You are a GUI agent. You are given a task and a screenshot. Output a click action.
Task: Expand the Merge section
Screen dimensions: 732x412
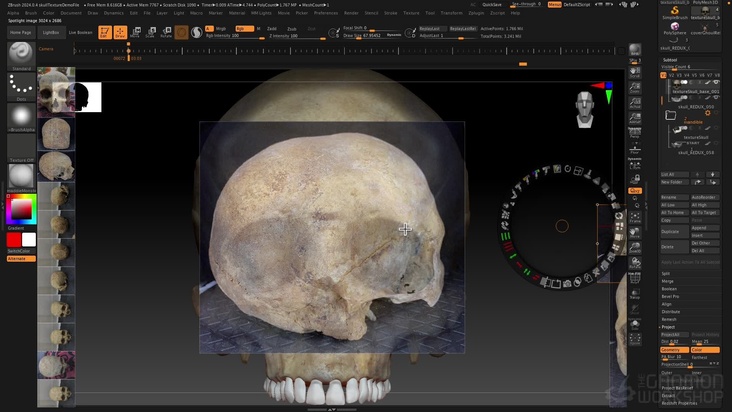point(668,281)
